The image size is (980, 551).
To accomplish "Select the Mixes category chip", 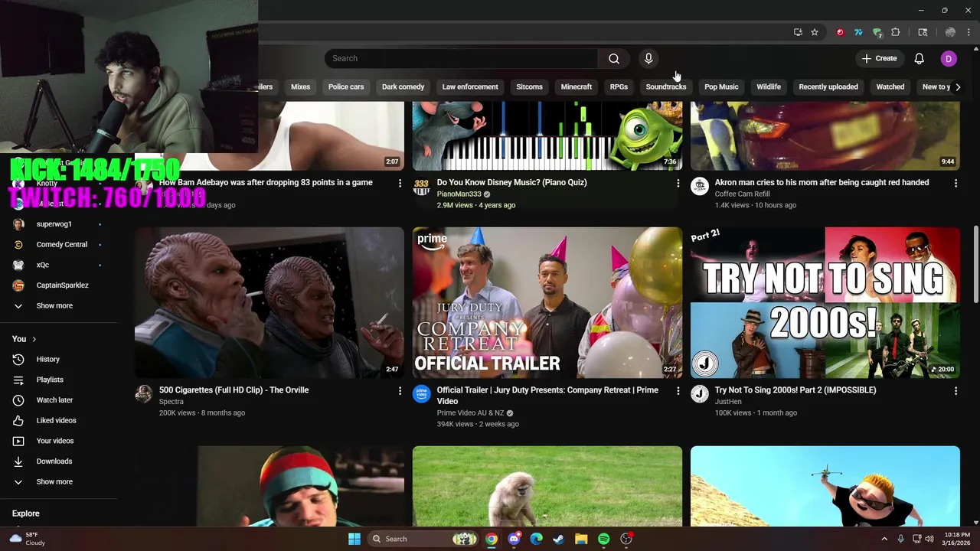I will pos(300,86).
